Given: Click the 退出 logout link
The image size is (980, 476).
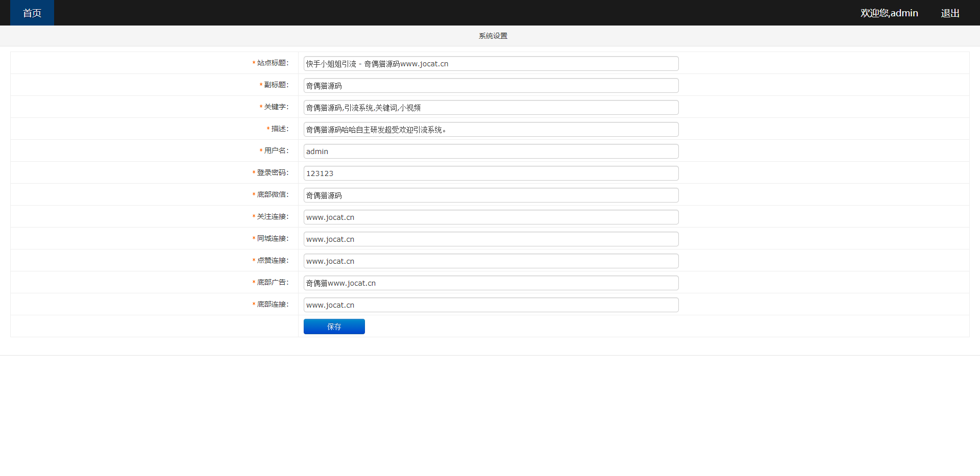Looking at the screenshot, I should (950, 13).
